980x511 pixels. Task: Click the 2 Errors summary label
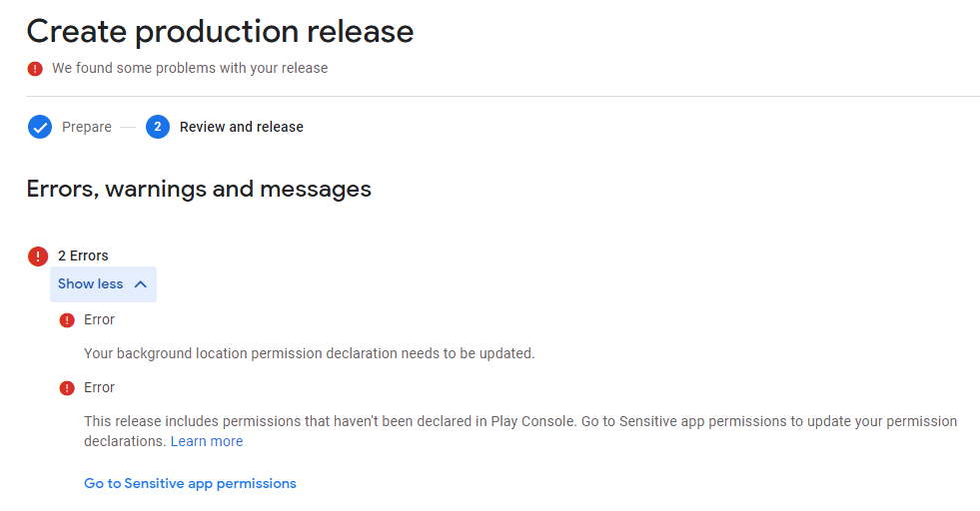click(83, 255)
